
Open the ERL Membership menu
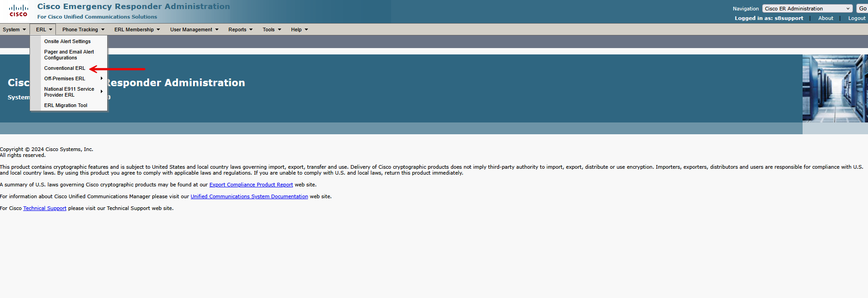click(x=137, y=29)
